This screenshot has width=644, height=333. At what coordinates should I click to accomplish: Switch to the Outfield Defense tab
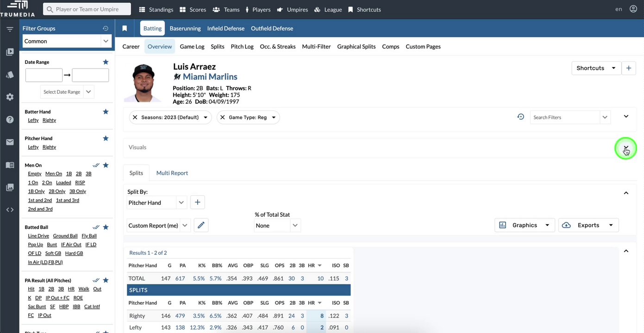click(272, 28)
